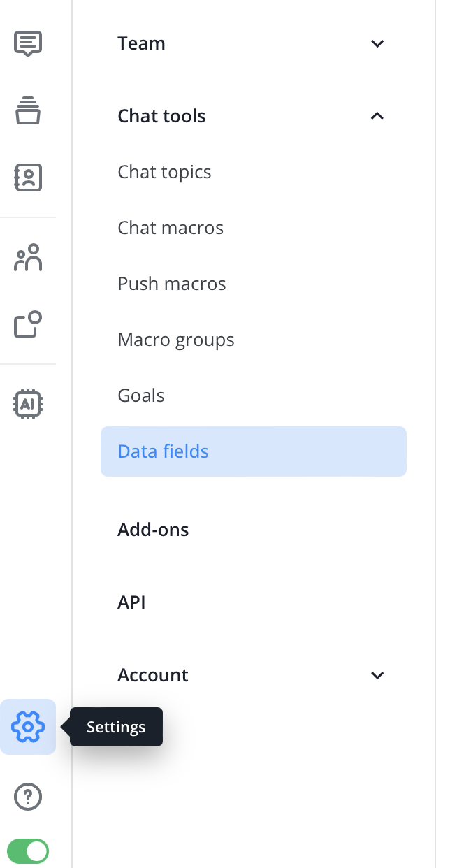Collapse the Chat tools section chevron

click(377, 116)
